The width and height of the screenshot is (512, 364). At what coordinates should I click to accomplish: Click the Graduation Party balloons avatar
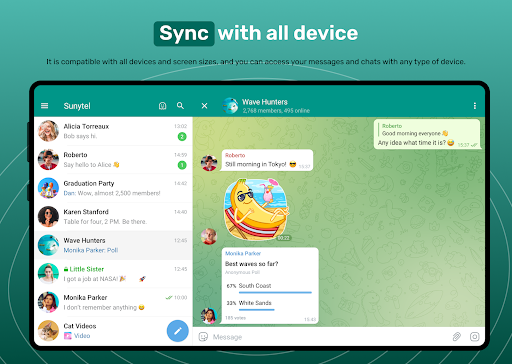(48, 188)
